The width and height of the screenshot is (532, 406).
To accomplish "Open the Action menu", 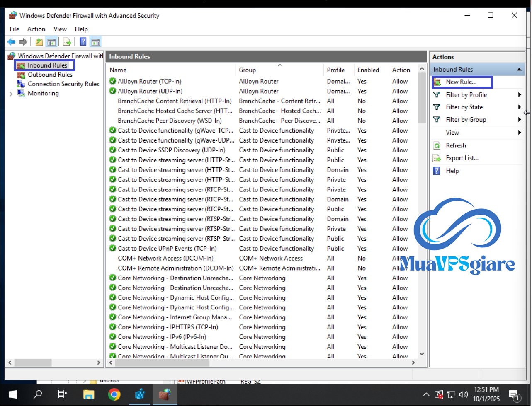I will point(36,29).
